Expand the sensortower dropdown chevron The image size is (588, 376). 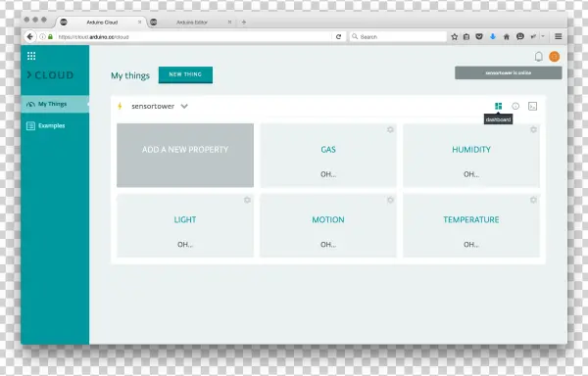pos(184,106)
